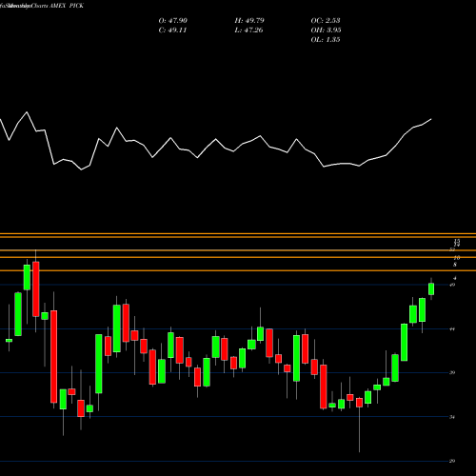Screen dimensions: 476x476
Task: Click the open price value 'O: 47.90'
Action: [173, 21]
